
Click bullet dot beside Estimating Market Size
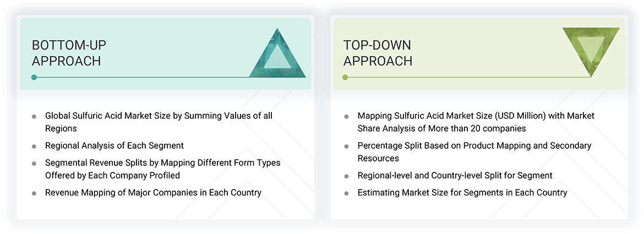(x=346, y=193)
